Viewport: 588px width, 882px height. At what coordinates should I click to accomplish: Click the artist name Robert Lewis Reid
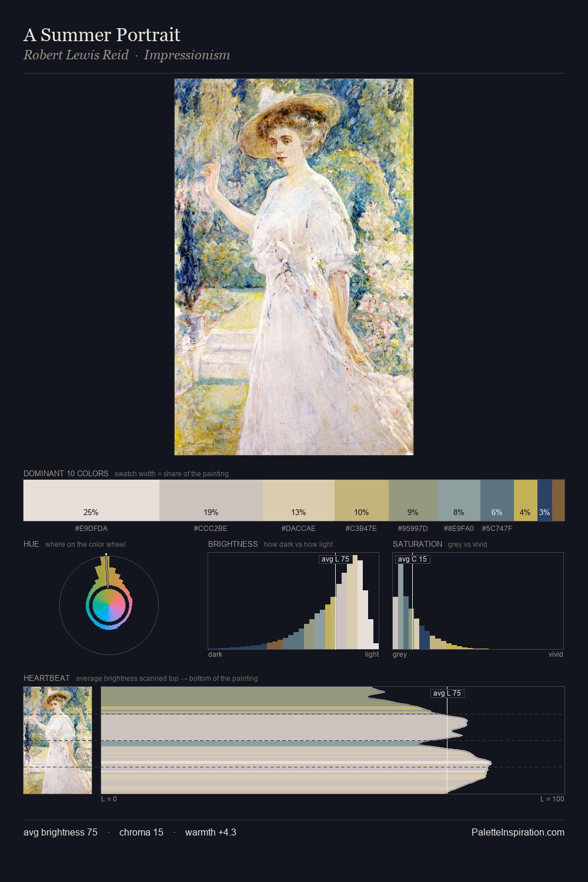tap(76, 55)
